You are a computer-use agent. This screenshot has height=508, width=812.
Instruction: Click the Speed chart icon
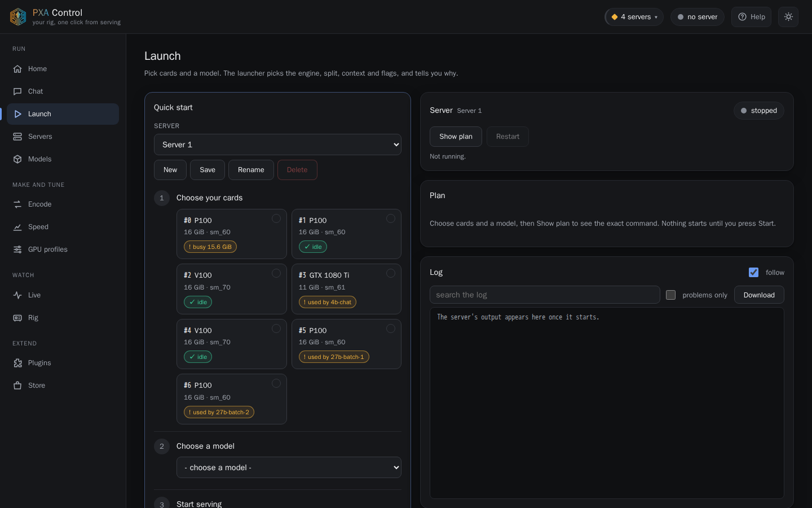tap(17, 227)
